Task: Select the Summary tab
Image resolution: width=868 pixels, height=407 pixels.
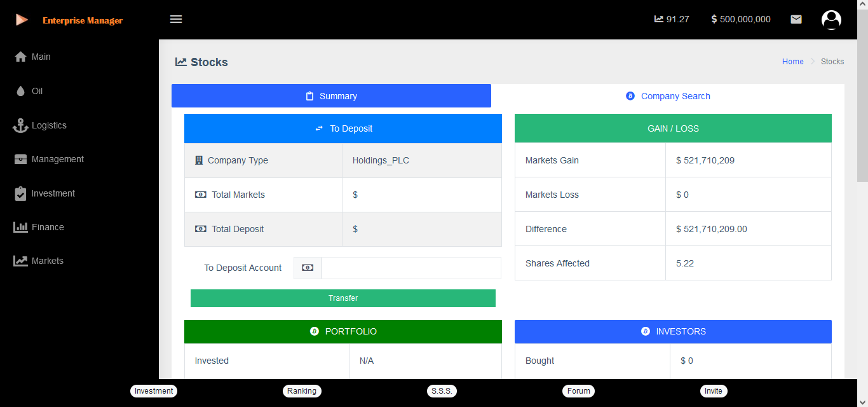Action: click(331, 96)
